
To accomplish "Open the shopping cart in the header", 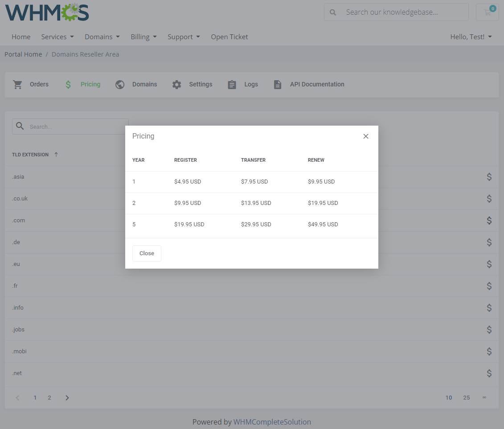I will pyautogui.click(x=487, y=12).
